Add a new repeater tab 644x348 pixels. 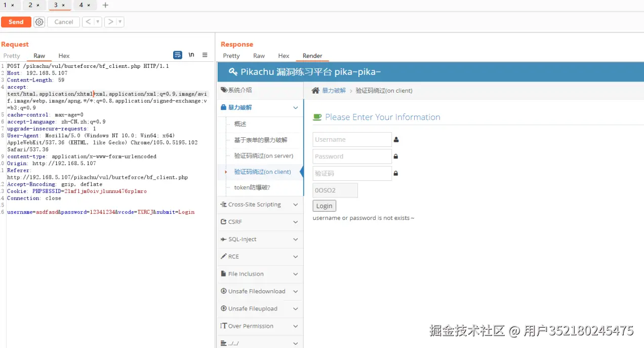coord(105,5)
